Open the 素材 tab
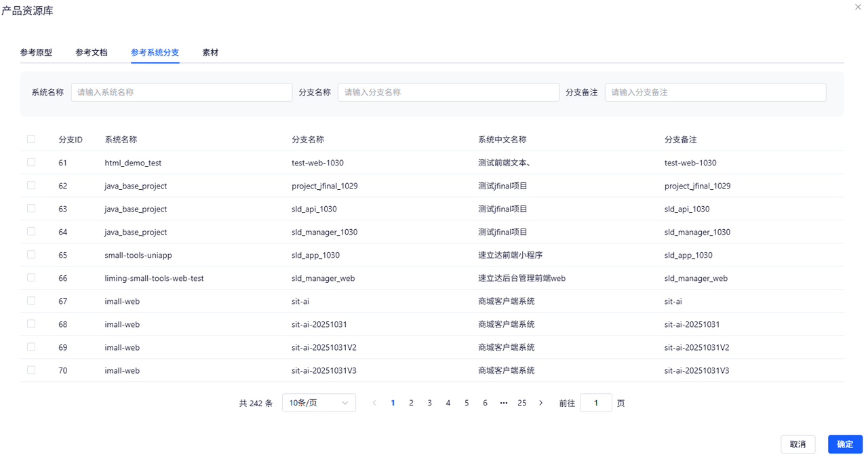868x457 pixels. 210,52
